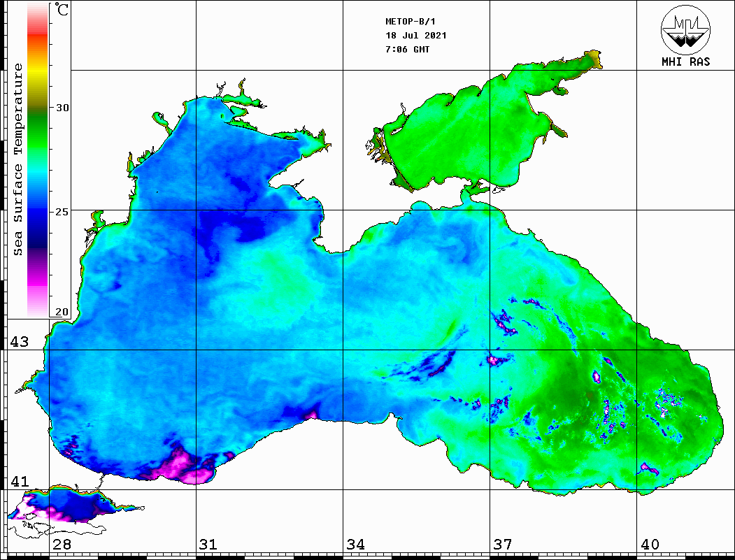Click the 20 tick on temperature legend

pos(62,312)
